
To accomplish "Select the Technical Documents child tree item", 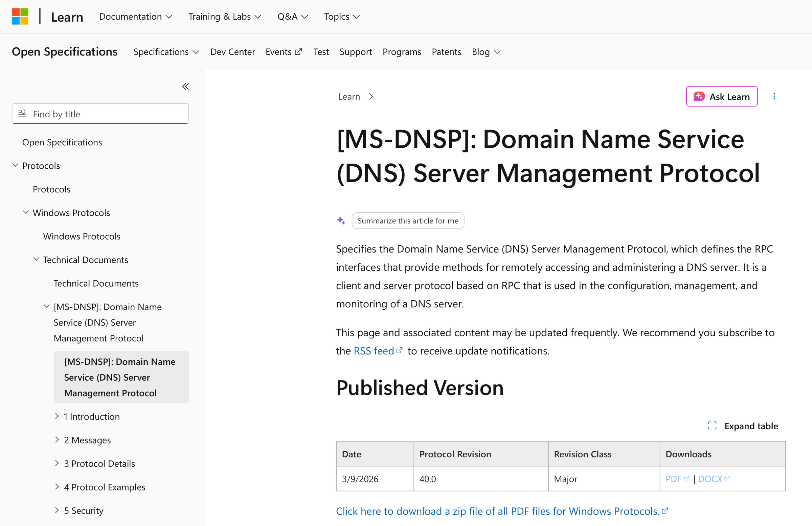I will click(96, 283).
